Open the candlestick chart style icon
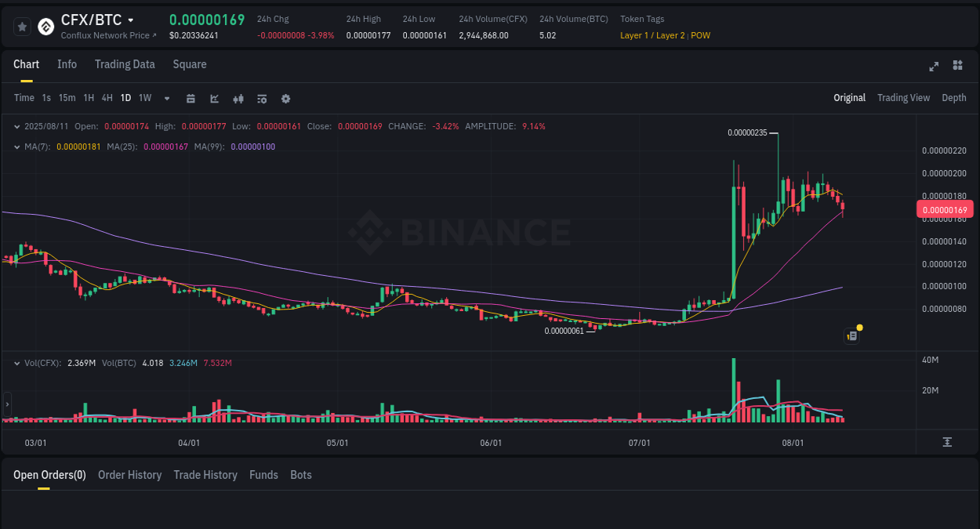The image size is (980, 529). (x=238, y=99)
